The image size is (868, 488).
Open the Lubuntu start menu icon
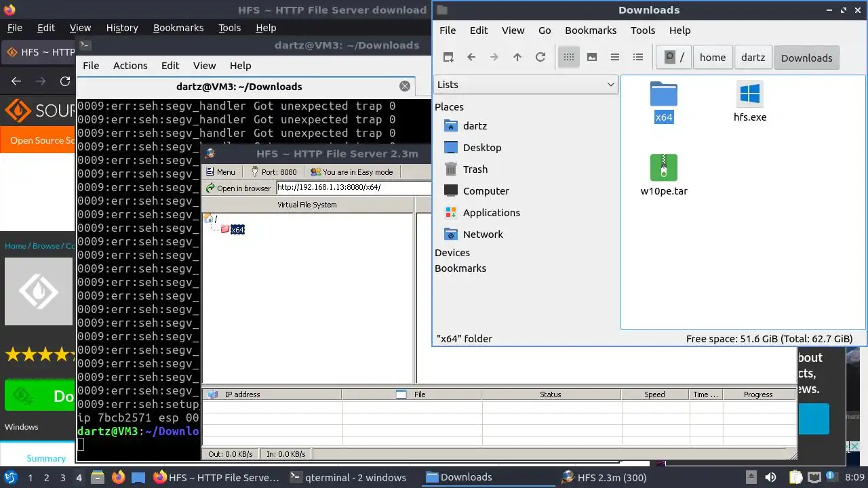pyautogui.click(x=10, y=477)
